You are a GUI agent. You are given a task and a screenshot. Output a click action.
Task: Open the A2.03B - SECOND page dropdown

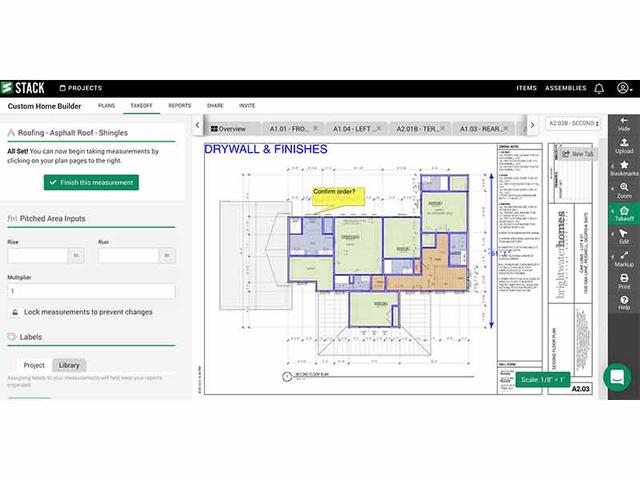click(573, 126)
